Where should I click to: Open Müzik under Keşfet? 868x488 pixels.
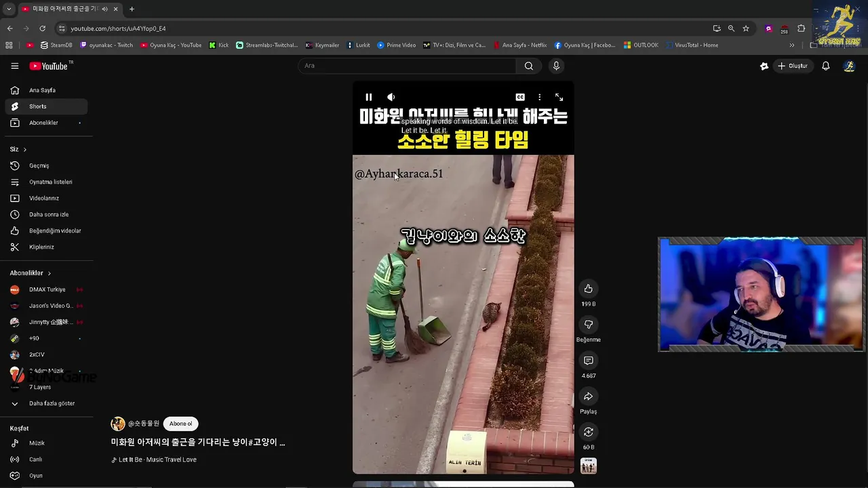(46, 443)
